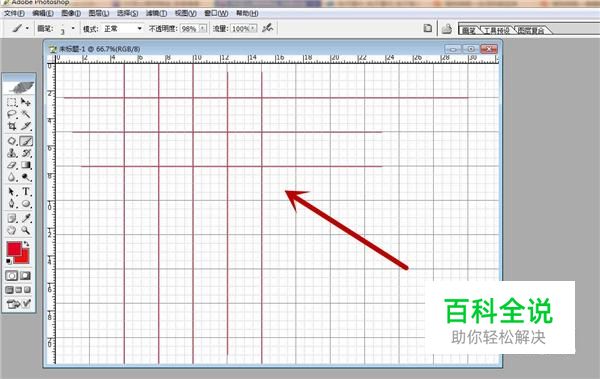Open the brush preset picker dropdown
This screenshot has height=379, width=600.
click(73, 28)
